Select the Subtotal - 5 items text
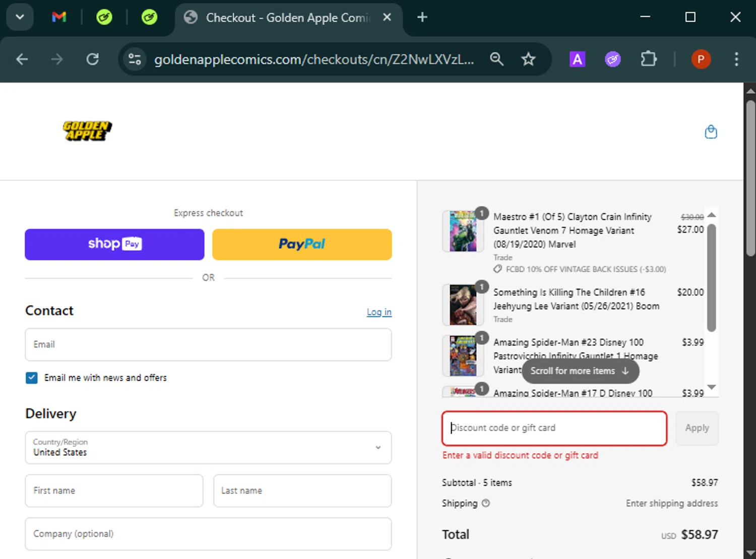Screen dimensions: 756x559 pos(477,483)
